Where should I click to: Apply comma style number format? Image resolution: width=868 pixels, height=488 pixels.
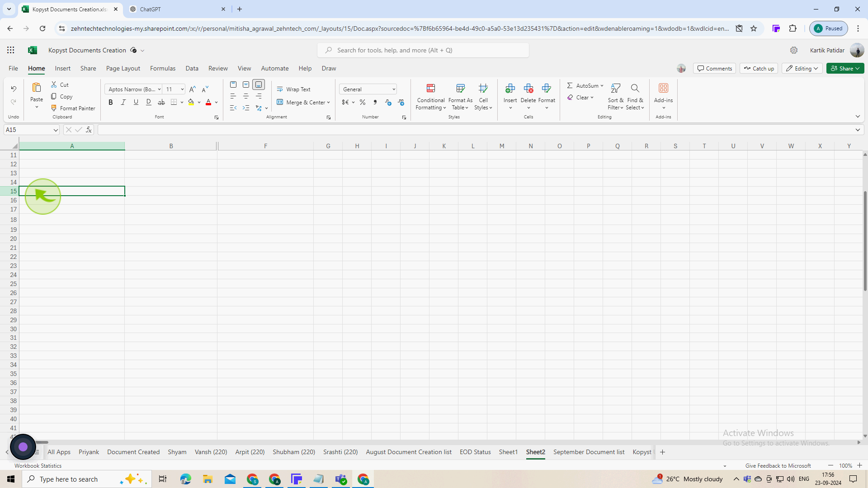(x=375, y=103)
